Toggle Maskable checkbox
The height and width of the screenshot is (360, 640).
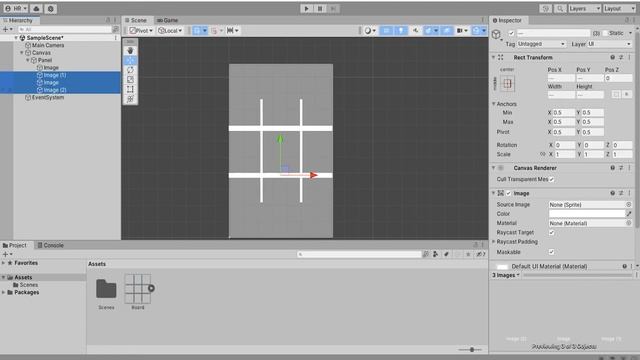[x=552, y=252]
